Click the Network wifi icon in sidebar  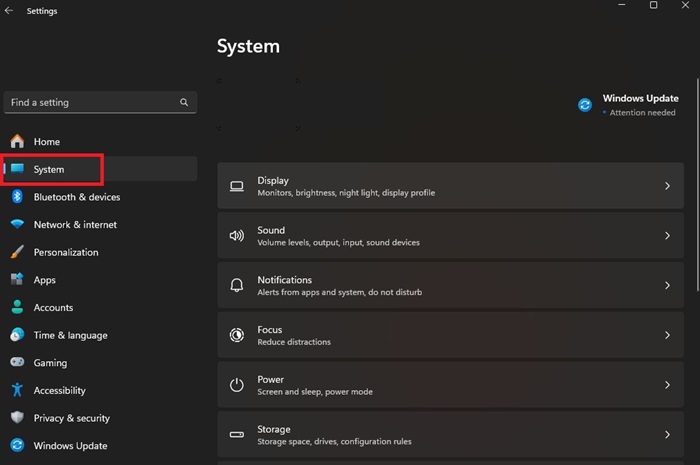17,224
